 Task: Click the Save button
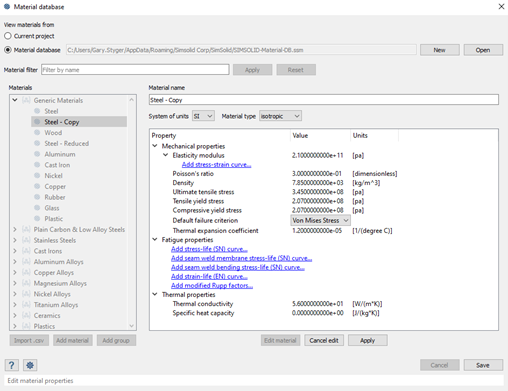(x=483, y=365)
